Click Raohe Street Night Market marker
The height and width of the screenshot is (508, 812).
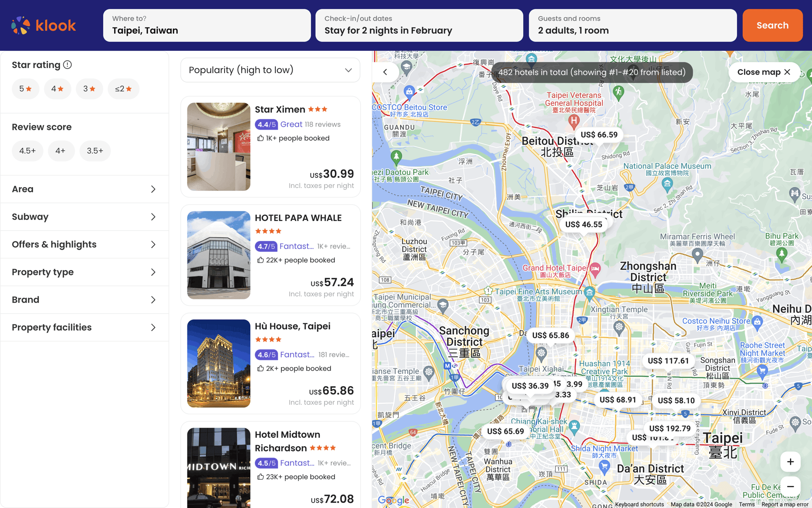pyautogui.click(x=762, y=372)
